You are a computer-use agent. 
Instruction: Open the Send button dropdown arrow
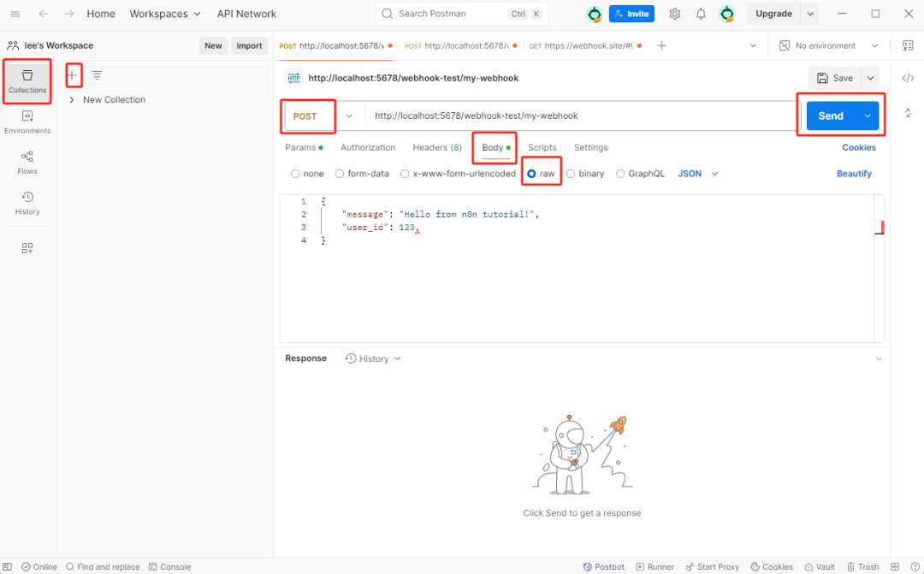coord(868,116)
